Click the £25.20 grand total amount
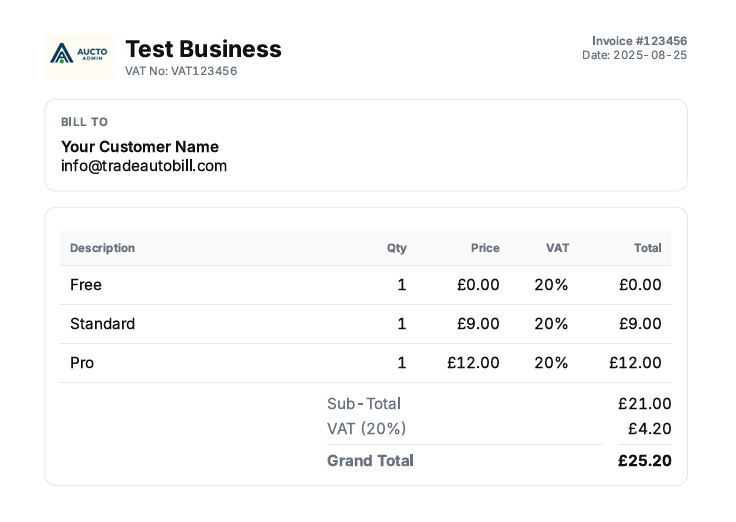The width and height of the screenshot is (736, 522). click(x=644, y=461)
